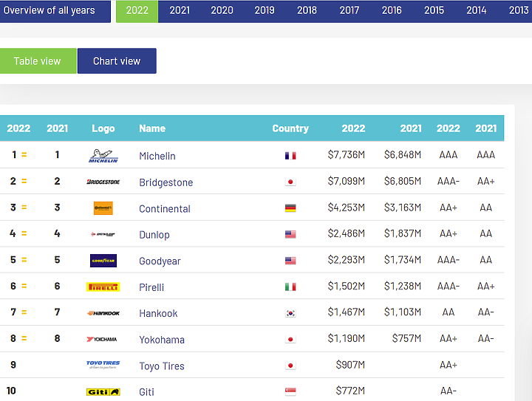Click the Michelin logo icon

coord(103,156)
